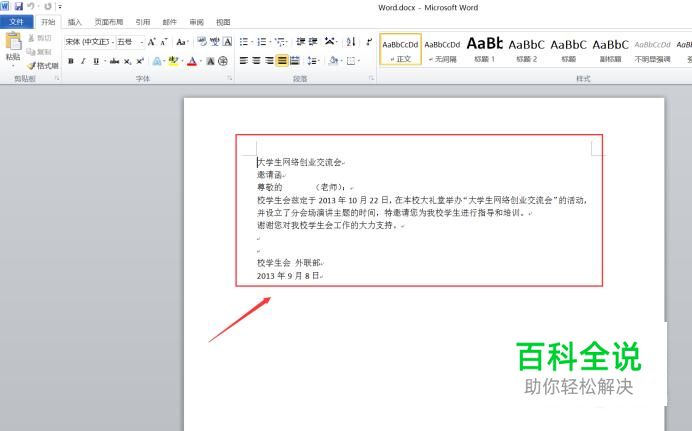Viewport: 692px width, 431px height.
Task: Toggle Superscript formatting
Action: [x=140, y=61]
